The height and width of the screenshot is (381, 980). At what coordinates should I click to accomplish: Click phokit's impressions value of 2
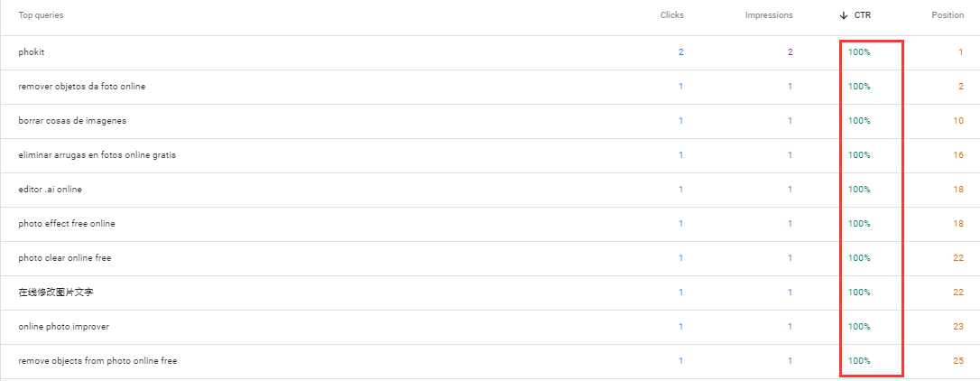(x=790, y=52)
